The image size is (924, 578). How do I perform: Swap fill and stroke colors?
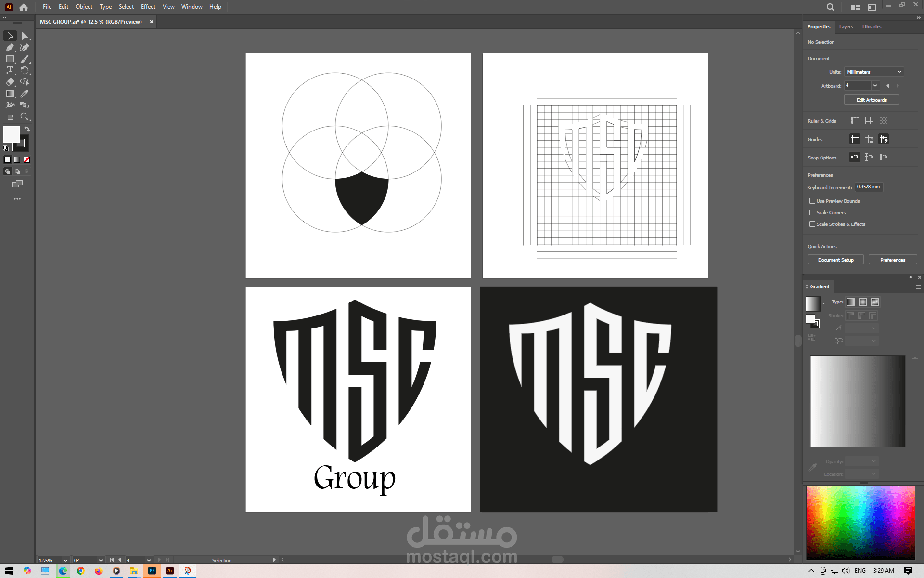(x=27, y=129)
